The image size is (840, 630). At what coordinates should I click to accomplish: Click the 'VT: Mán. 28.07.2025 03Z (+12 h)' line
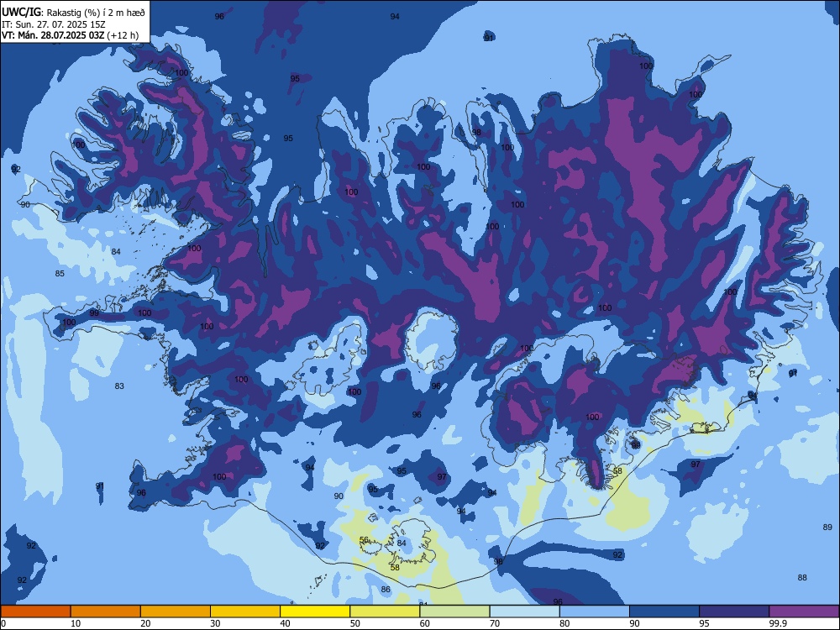tap(70, 35)
